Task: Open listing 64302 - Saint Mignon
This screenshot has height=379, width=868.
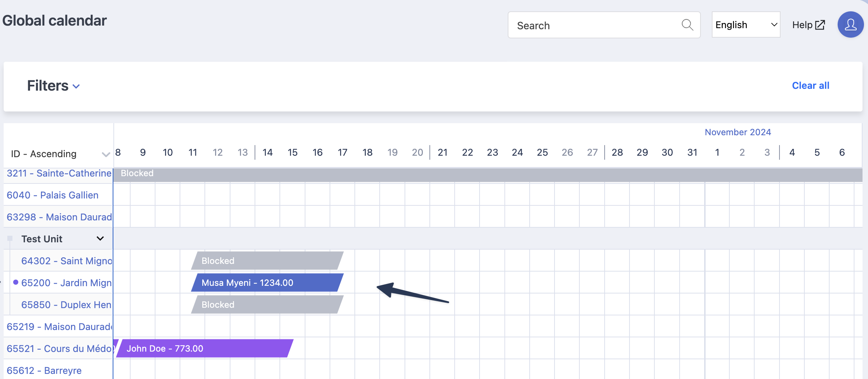Action: pos(67,261)
